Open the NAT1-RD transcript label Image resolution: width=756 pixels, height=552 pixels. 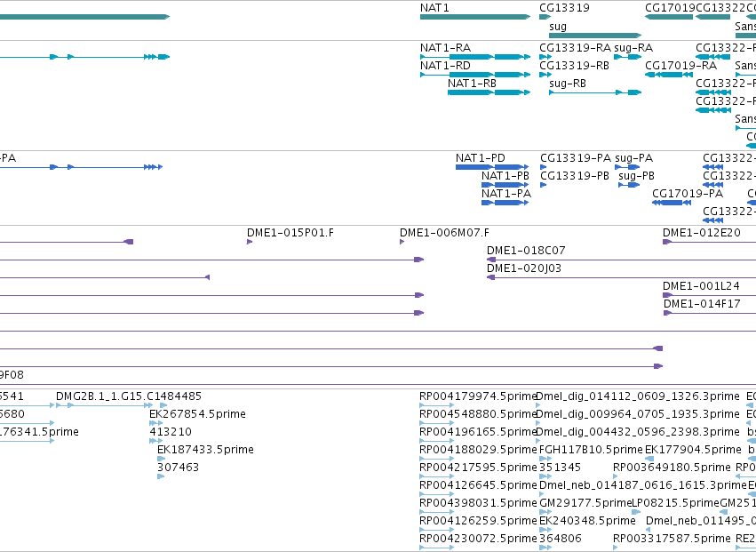(x=445, y=66)
